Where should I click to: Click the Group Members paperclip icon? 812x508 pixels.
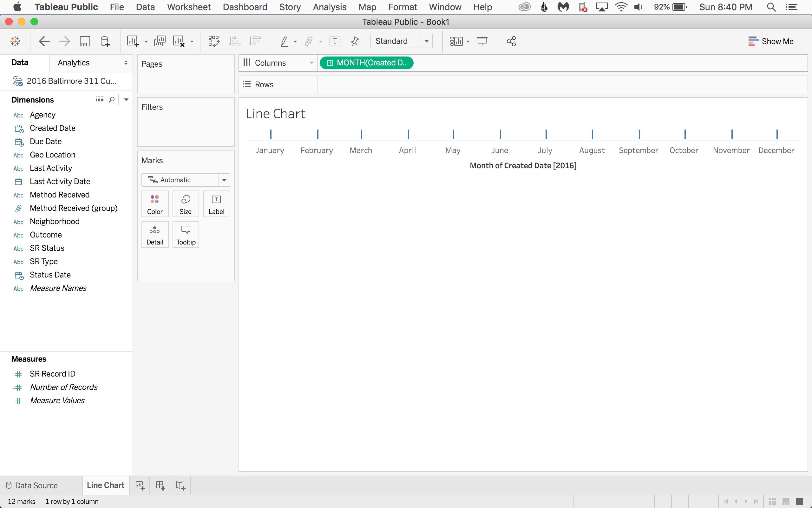(x=309, y=41)
